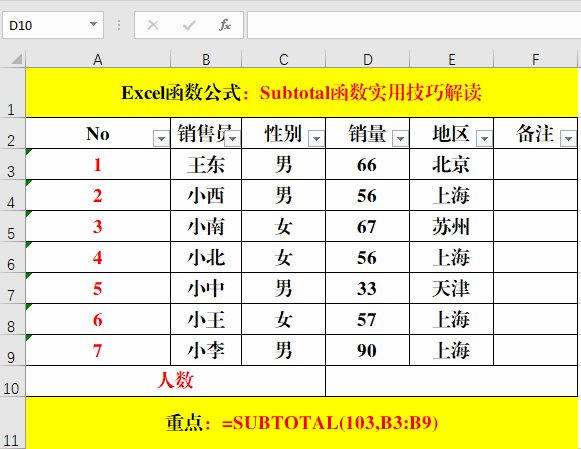The height and width of the screenshot is (449, 581).
Task: Click the Name Box showing D10
Action: point(53,25)
